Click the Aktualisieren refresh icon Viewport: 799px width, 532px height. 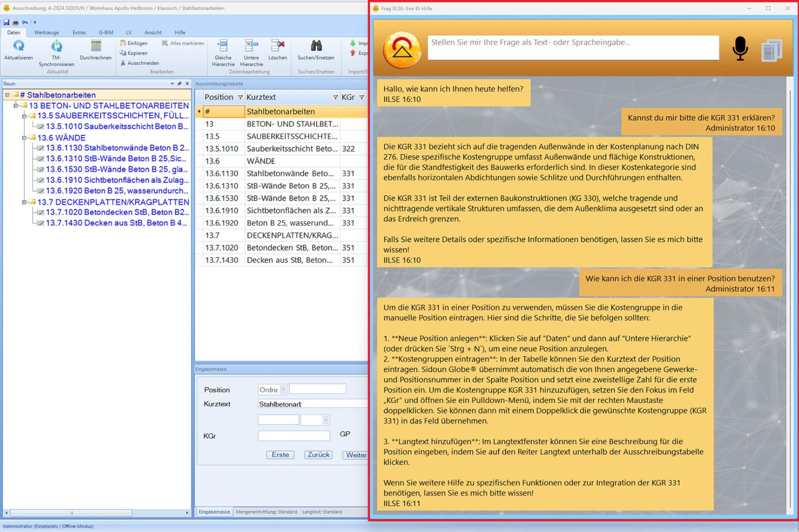pos(18,46)
